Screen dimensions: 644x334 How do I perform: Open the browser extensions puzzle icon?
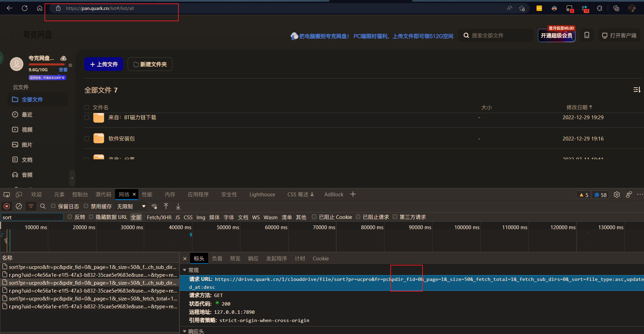click(599, 8)
